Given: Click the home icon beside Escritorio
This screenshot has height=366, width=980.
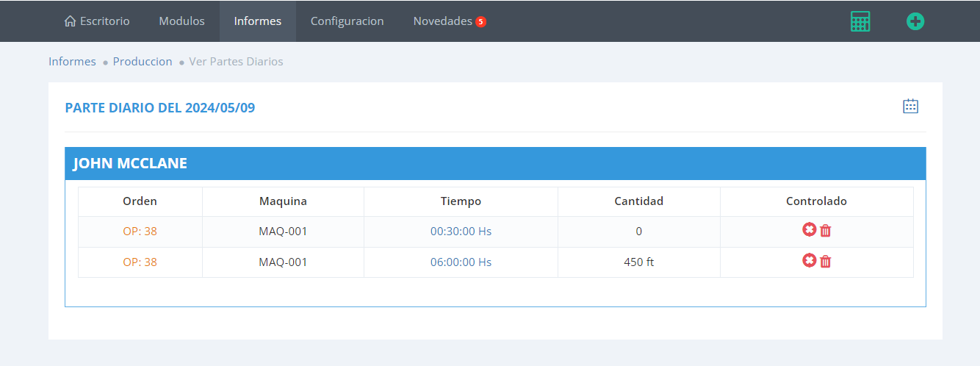Looking at the screenshot, I should (x=70, y=21).
